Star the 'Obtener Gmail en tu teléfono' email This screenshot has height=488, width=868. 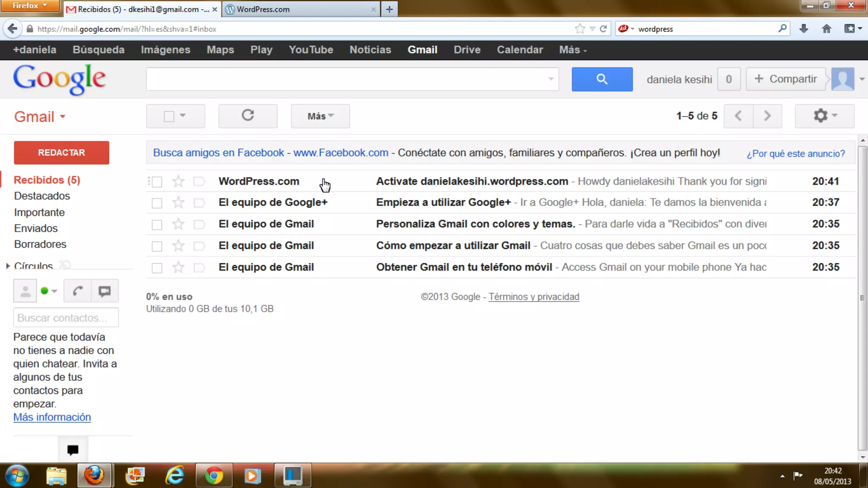point(178,267)
